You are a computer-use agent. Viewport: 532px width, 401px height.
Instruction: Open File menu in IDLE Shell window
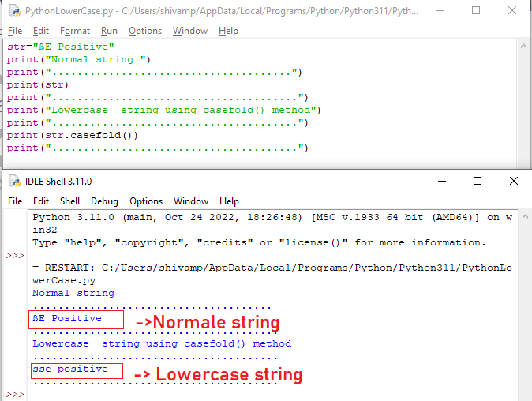[x=15, y=201]
